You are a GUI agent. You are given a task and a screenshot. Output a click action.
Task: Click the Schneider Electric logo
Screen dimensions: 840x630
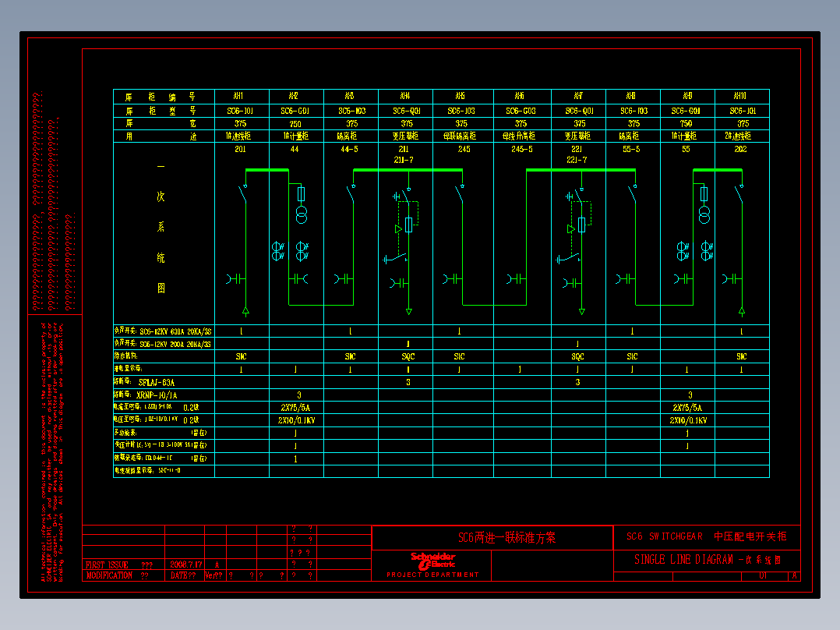point(433,561)
